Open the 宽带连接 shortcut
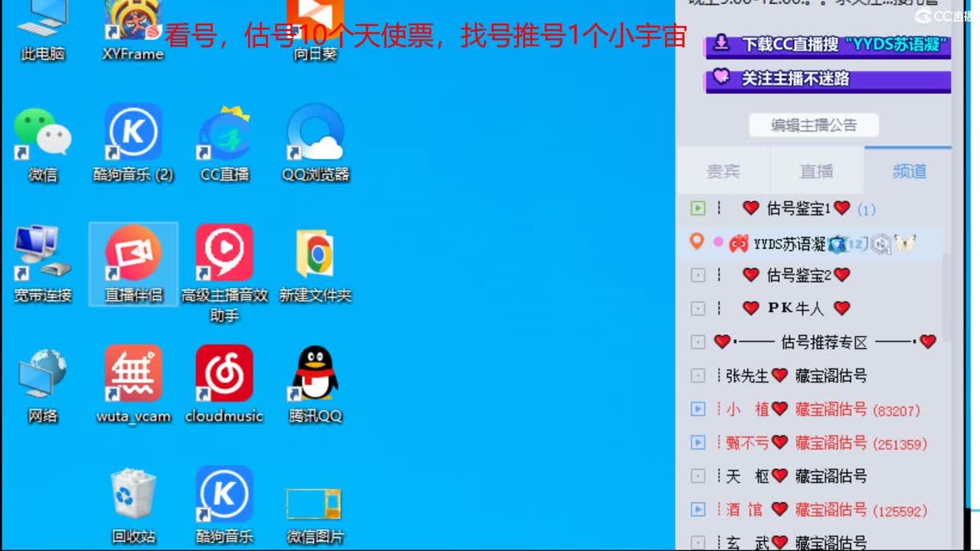This screenshot has width=980, height=551. pos(43,264)
